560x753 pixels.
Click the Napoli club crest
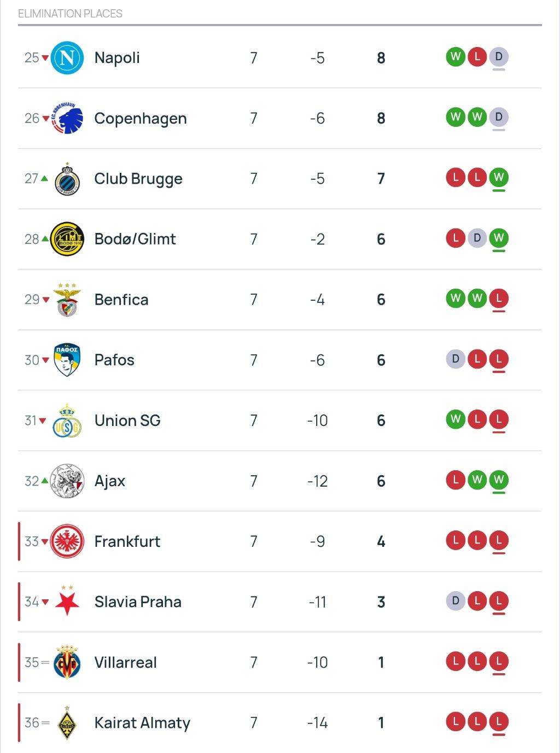pyautogui.click(x=67, y=57)
